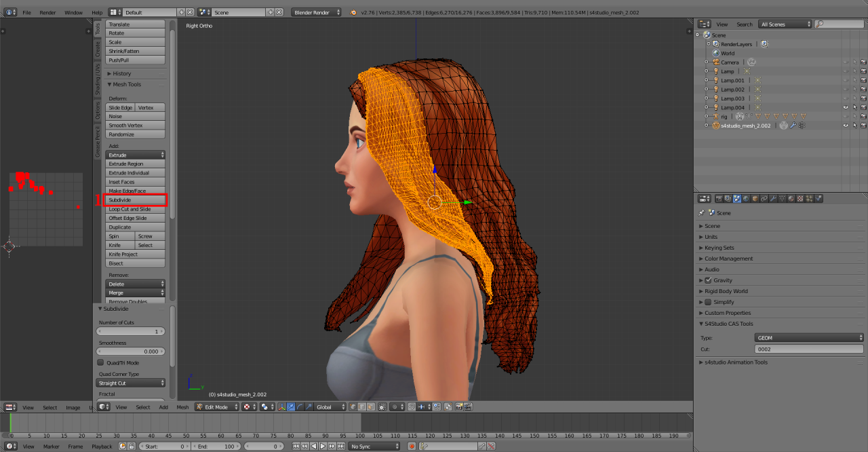
Task: Open the Material properties tab icon
Action: [791, 199]
